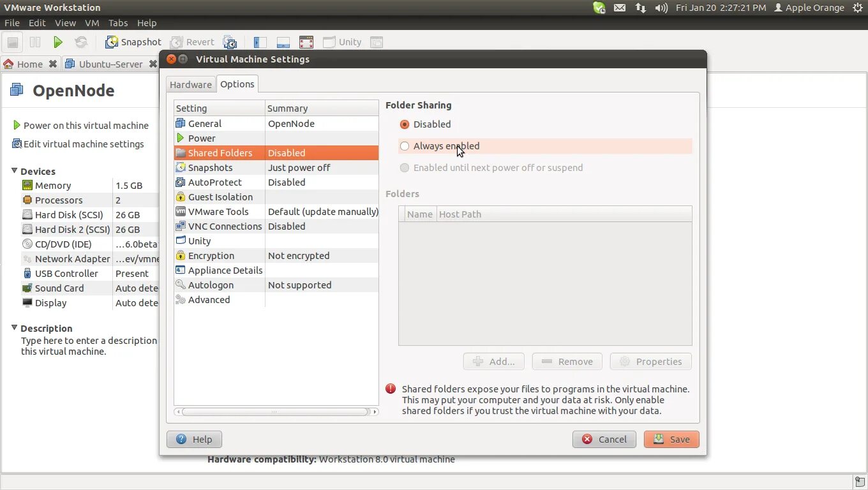The width and height of the screenshot is (868, 490).
Task: Select General in the settings list
Action: pyautogui.click(x=276, y=124)
